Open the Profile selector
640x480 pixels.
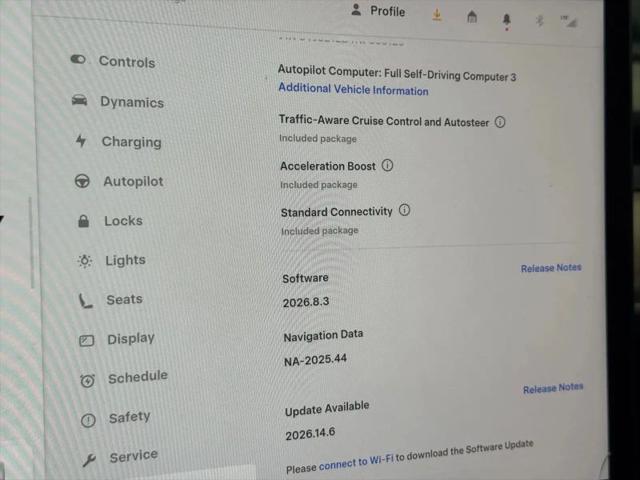coord(378,11)
